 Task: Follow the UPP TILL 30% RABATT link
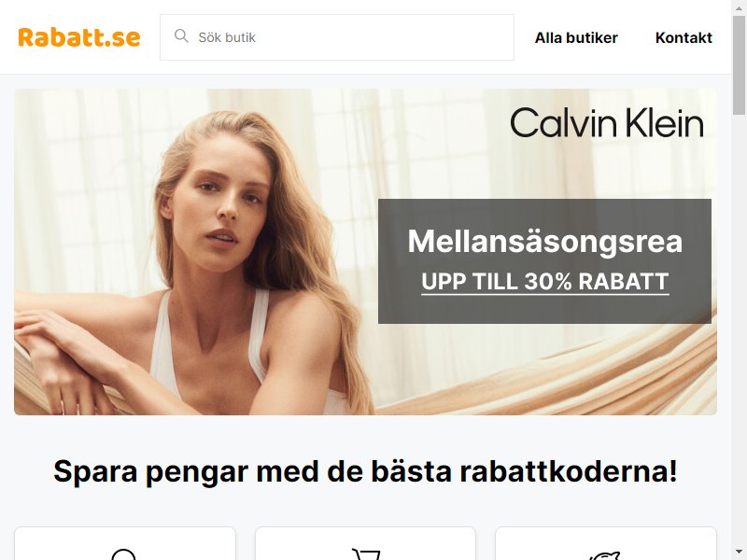pyautogui.click(x=545, y=282)
